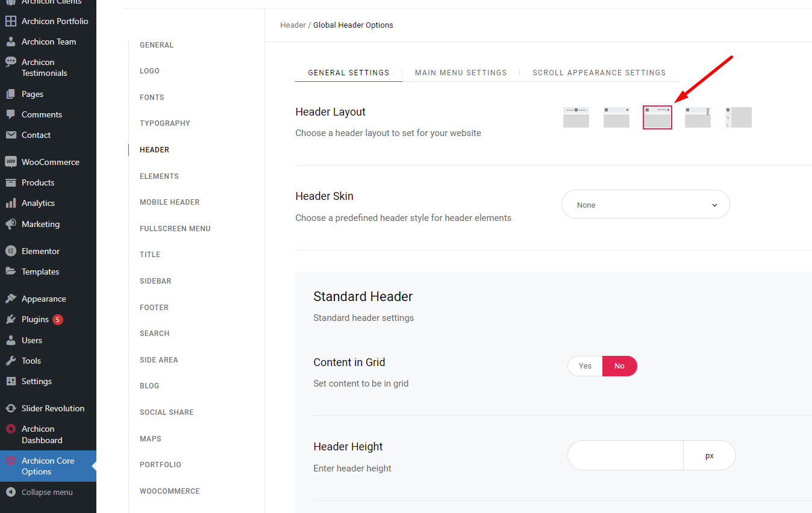Open the General options section
The height and width of the screenshot is (513, 812).
point(157,45)
